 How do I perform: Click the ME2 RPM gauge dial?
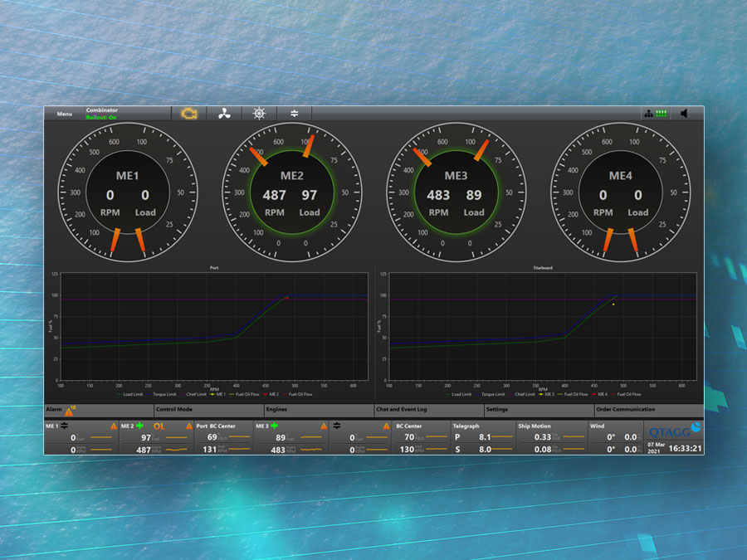tap(291, 193)
